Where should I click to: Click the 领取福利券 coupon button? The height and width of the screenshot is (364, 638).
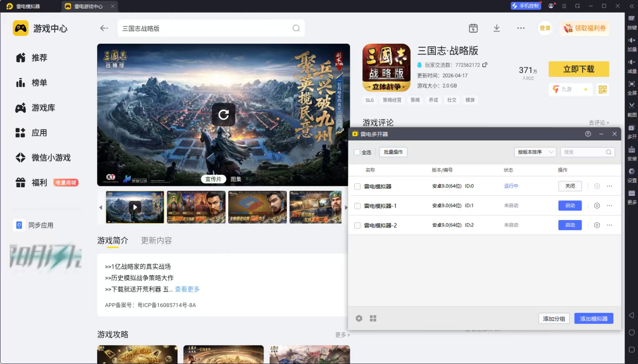[585, 28]
